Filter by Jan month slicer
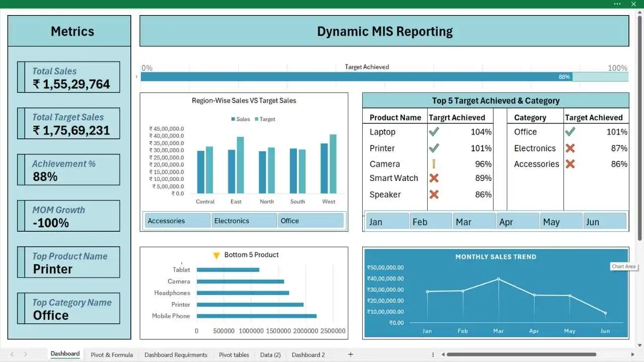 [387, 222]
